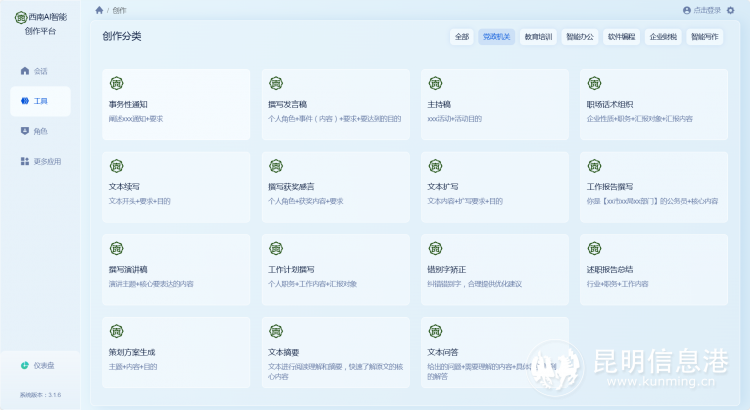The width and height of the screenshot is (750, 410).
Task: Open 更多应用 grid icon in the sidebar
Action: (x=25, y=161)
